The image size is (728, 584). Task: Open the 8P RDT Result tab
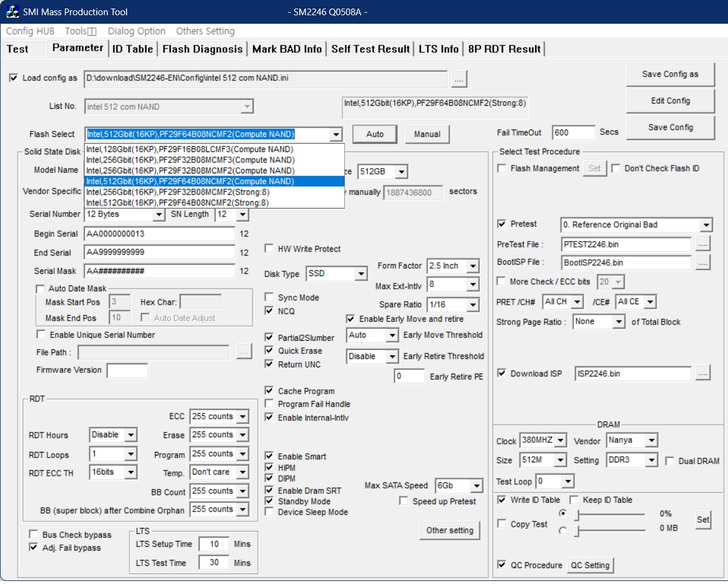504,49
